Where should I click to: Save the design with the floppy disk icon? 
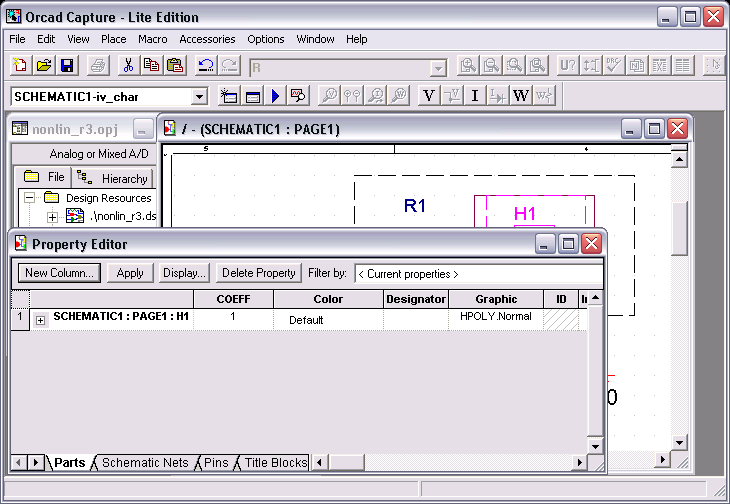pos(67,66)
